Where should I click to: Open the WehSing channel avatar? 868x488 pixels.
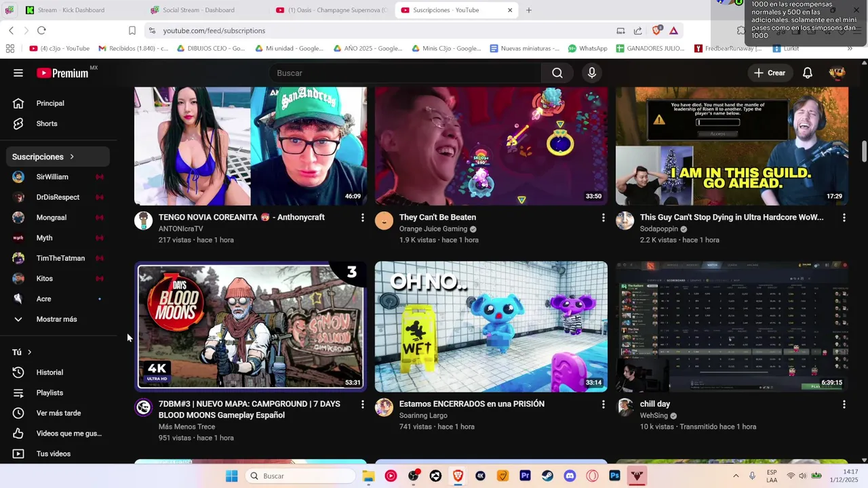[625, 407]
